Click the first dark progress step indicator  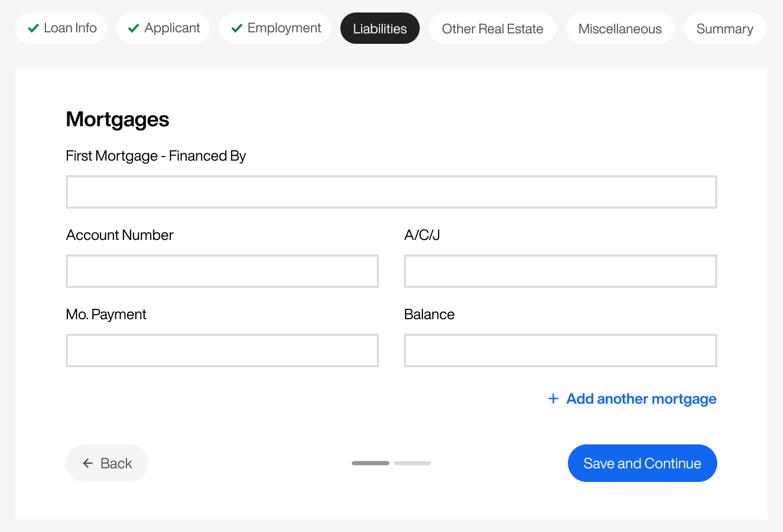[x=371, y=463]
